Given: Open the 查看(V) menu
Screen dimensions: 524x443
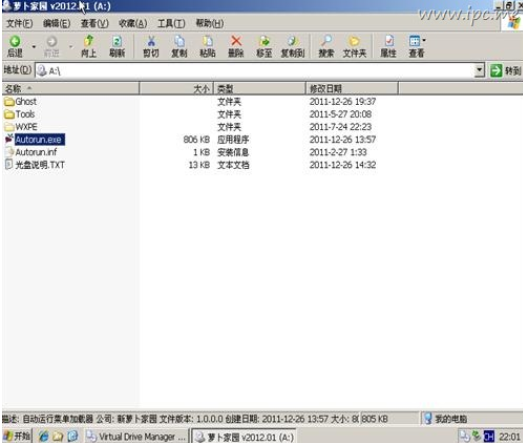Looking at the screenshot, I should [95, 23].
